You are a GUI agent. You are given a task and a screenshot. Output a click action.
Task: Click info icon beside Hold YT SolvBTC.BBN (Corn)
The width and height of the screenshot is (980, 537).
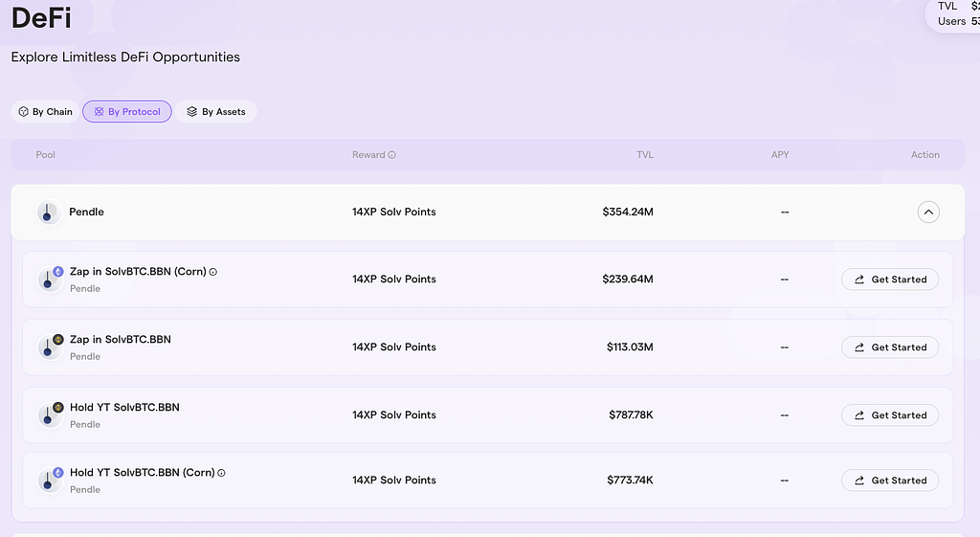[x=222, y=473]
